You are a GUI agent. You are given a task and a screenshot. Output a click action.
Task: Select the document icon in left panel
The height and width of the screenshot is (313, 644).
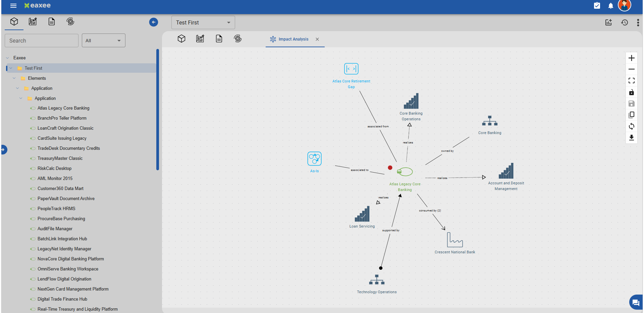click(x=52, y=22)
